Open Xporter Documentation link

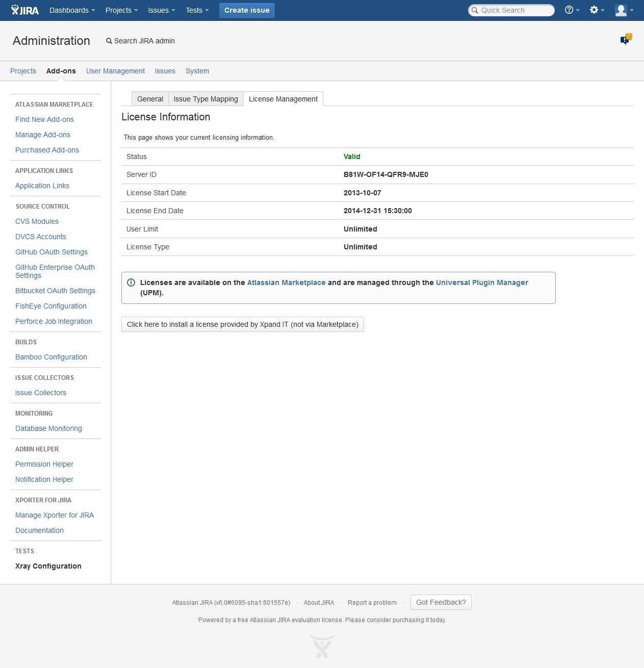pyautogui.click(x=39, y=530)
